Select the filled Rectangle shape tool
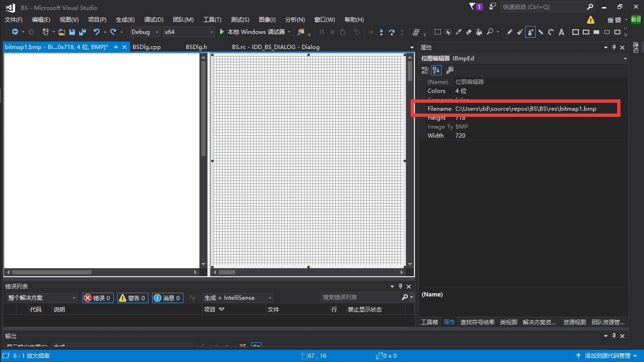Viewport: 644px width, 362px height. [596, 32]
